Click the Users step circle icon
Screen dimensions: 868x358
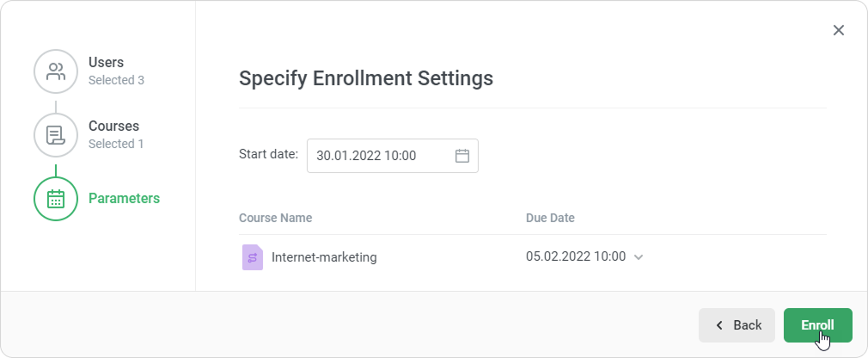click(x=56, y=71)
